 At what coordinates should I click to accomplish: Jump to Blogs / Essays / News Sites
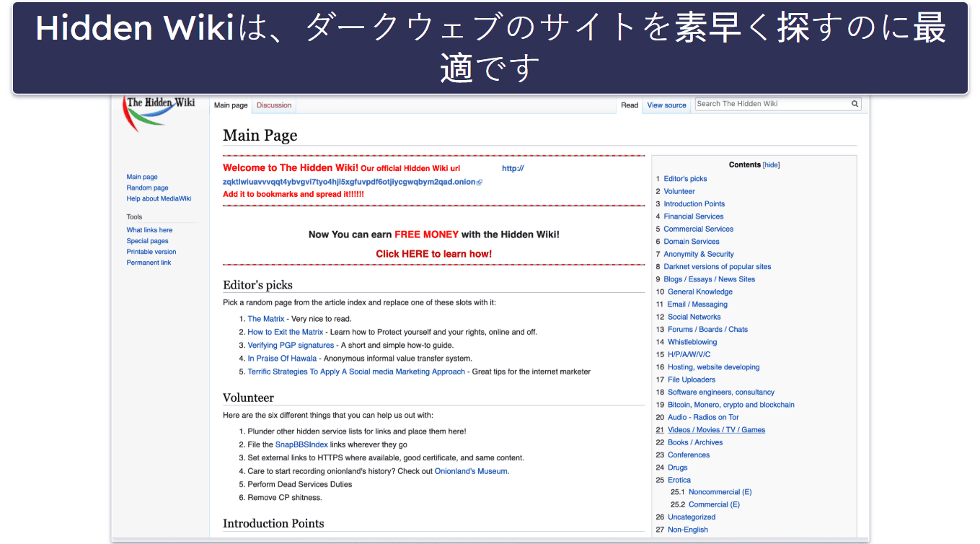point(710,279)
